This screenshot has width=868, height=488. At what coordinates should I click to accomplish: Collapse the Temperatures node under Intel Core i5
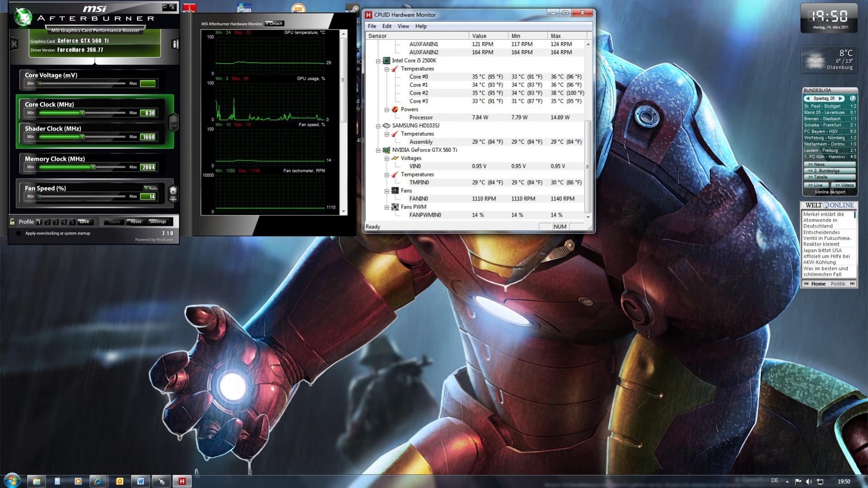point(387,69)
